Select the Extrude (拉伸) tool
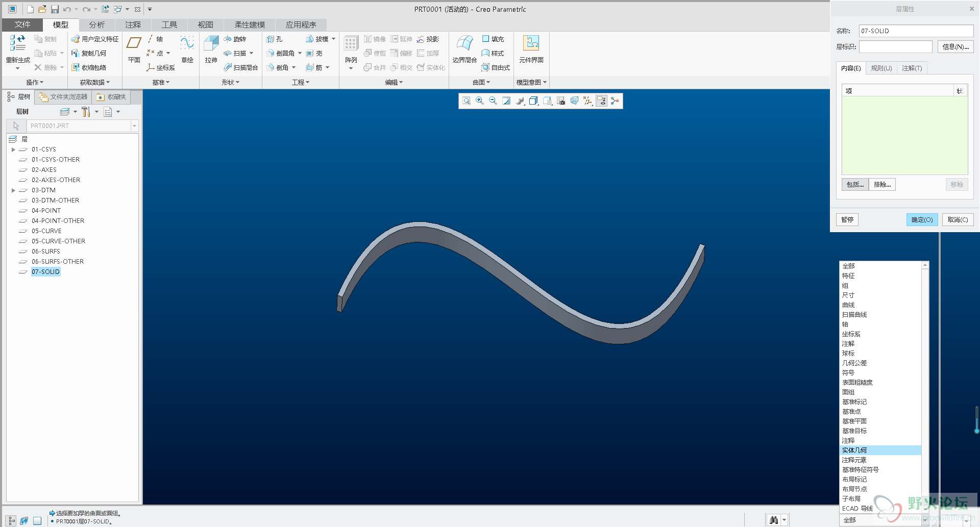Image resolution: width=980 pixels, height=527 pixels. [x=211, y=50]
